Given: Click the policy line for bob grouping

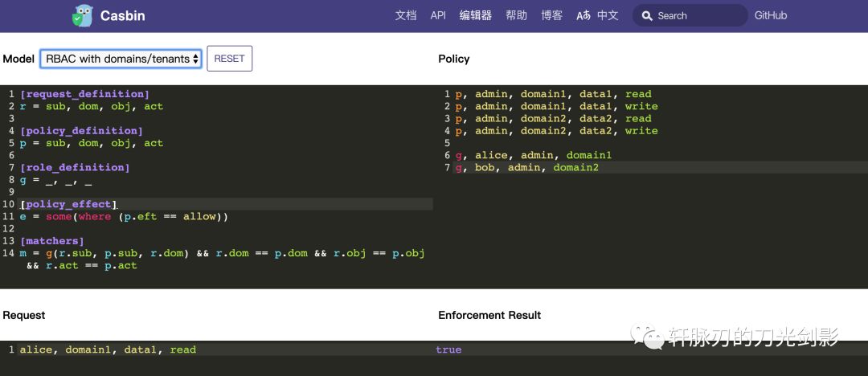Looking at the screenshot, I should tap(526, 167).
